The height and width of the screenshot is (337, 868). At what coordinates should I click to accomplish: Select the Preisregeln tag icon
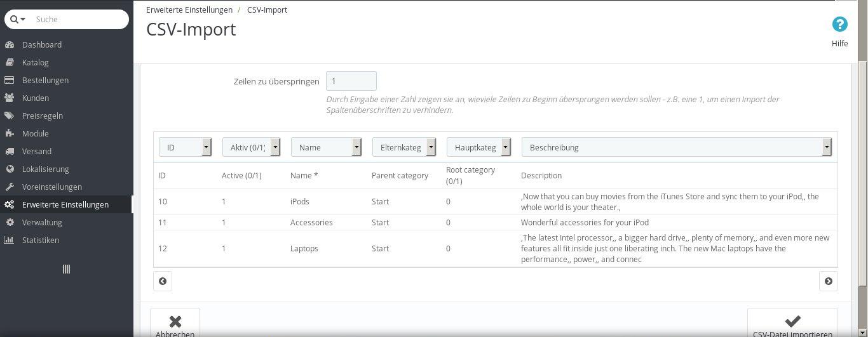click(x=10, y=116)
